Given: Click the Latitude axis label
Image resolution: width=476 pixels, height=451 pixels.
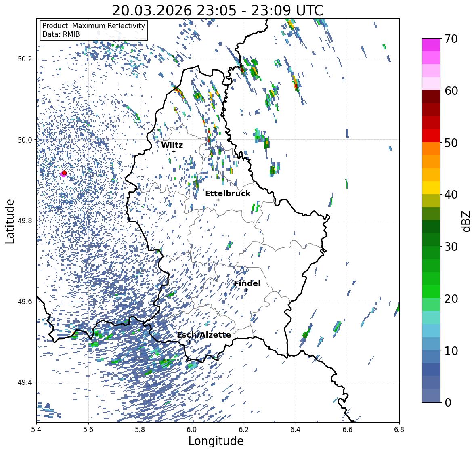Looking at the screenshot, I should click(x=10, y=221).
